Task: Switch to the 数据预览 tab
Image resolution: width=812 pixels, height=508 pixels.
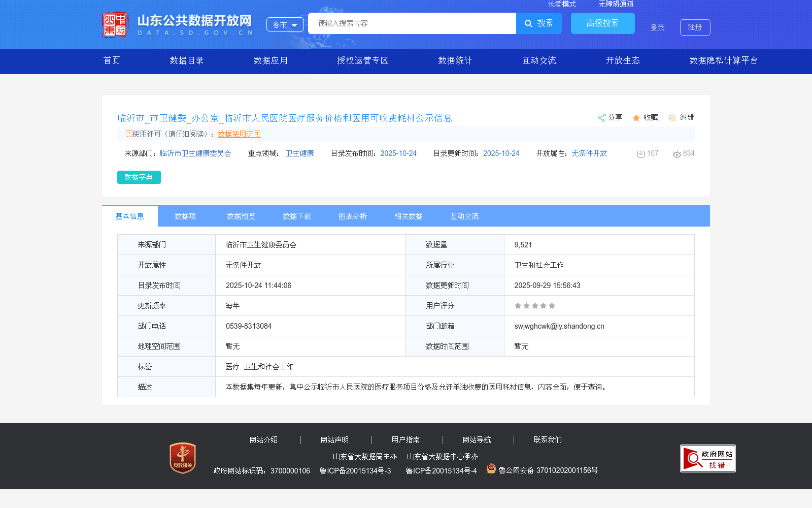Action: (241, 216)
